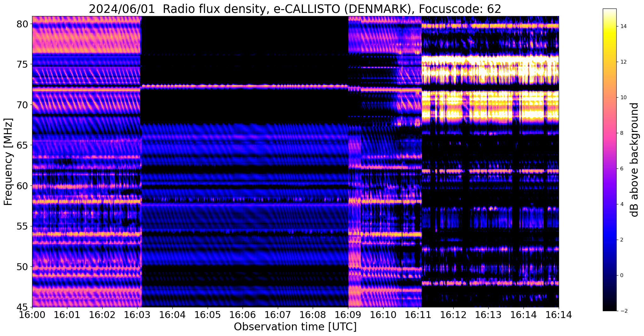
Task: Select the x-axis tick label 16:03
Action: click(x=137, y=315)
